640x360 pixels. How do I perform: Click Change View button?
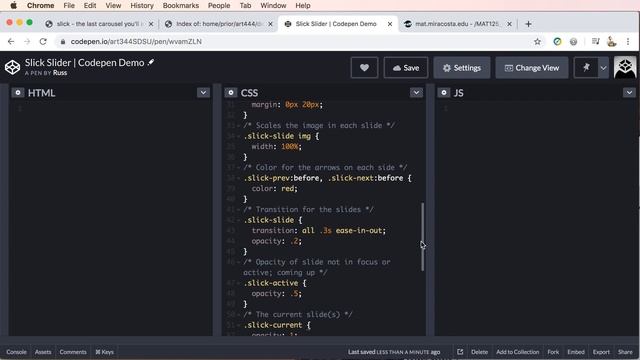(x=531, y=68)
